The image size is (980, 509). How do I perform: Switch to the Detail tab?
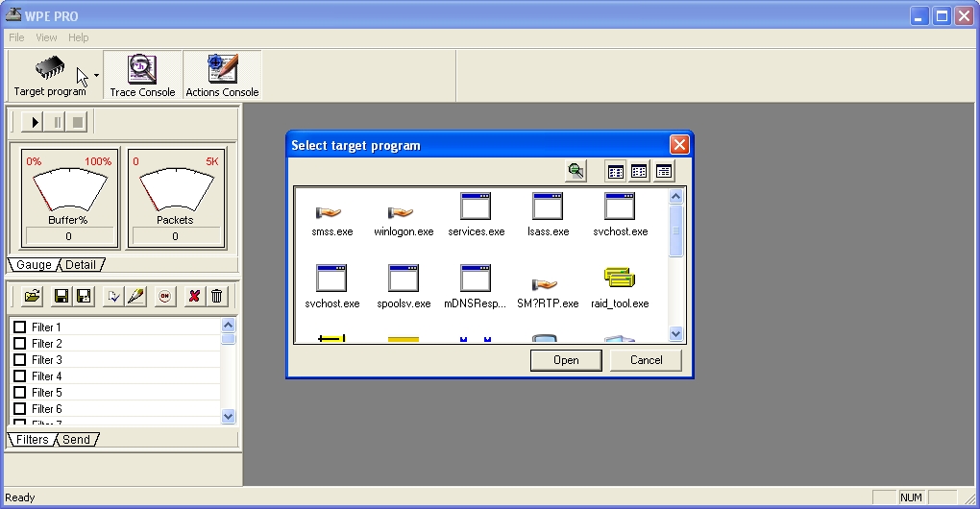tap(81, 265)
